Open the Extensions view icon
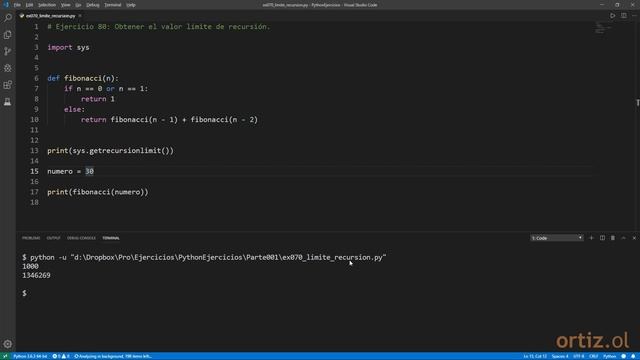Image resolution: width=640 pixels, height=360 pixels. pyautogui.click(x=8, y=85)
